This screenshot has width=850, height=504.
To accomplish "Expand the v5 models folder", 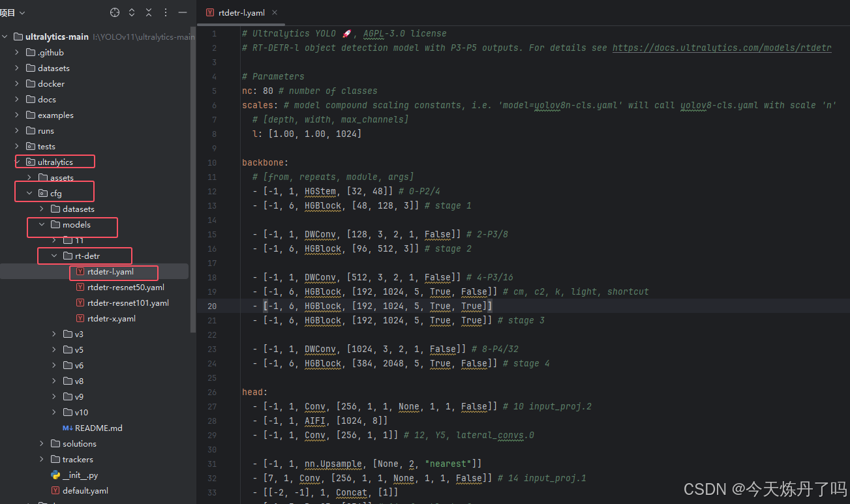I will tap(55, 349).
